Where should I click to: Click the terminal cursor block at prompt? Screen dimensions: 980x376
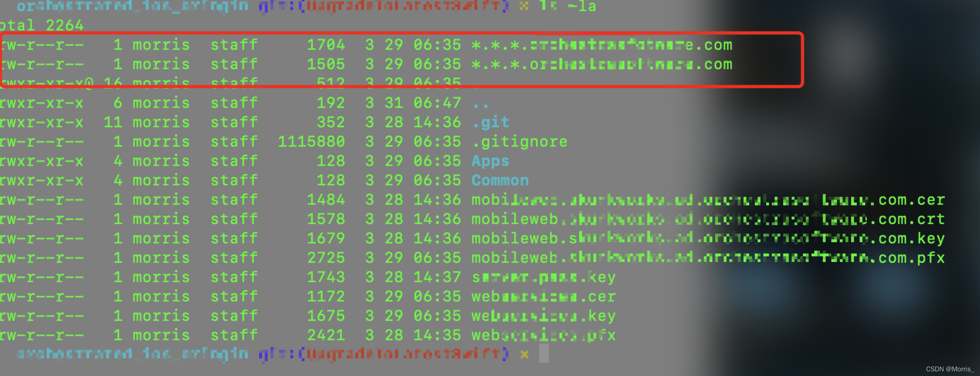coord(544,353)
